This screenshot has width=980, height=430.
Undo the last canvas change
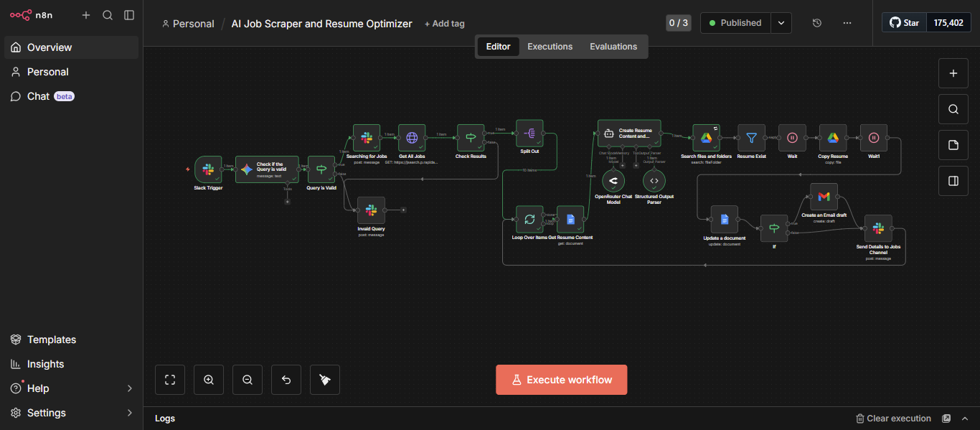(x=286, y=380)
